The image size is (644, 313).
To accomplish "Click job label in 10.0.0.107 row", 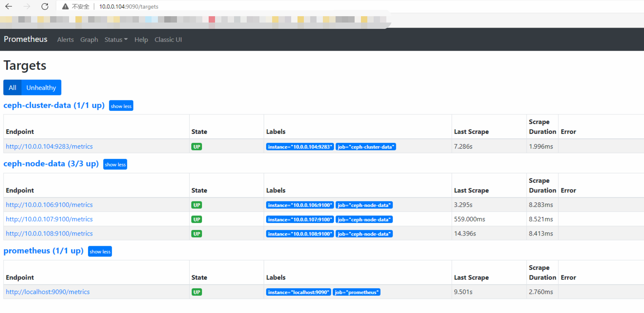I will click(x=364, y=219).
